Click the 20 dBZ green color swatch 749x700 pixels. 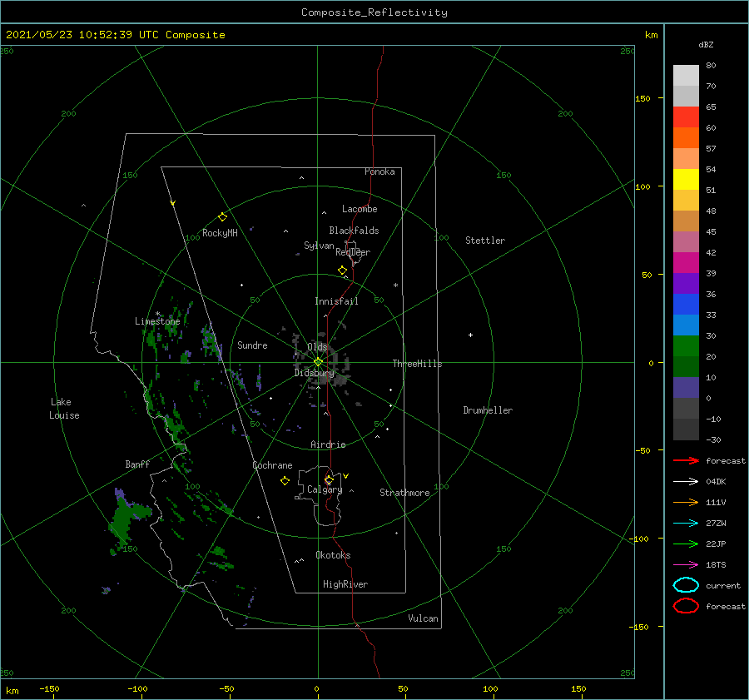point(686,346)
